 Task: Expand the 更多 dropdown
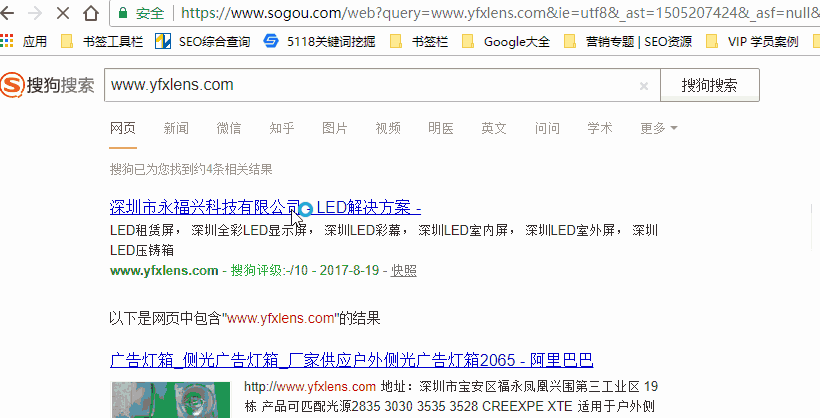click(x=658, y=128)
